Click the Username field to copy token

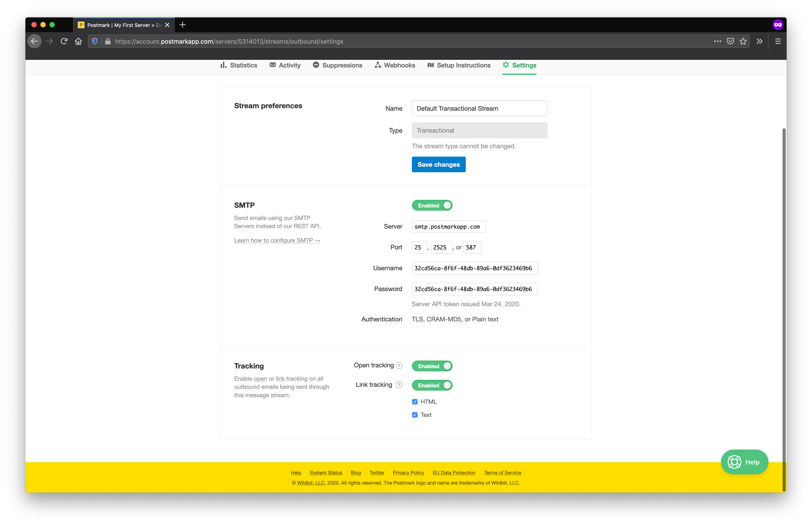click(x=474, y=268)
